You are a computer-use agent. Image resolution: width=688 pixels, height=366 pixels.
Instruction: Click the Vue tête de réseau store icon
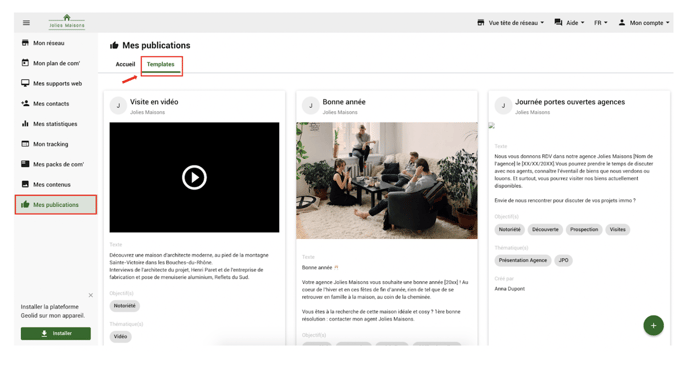tap(481, 22)
